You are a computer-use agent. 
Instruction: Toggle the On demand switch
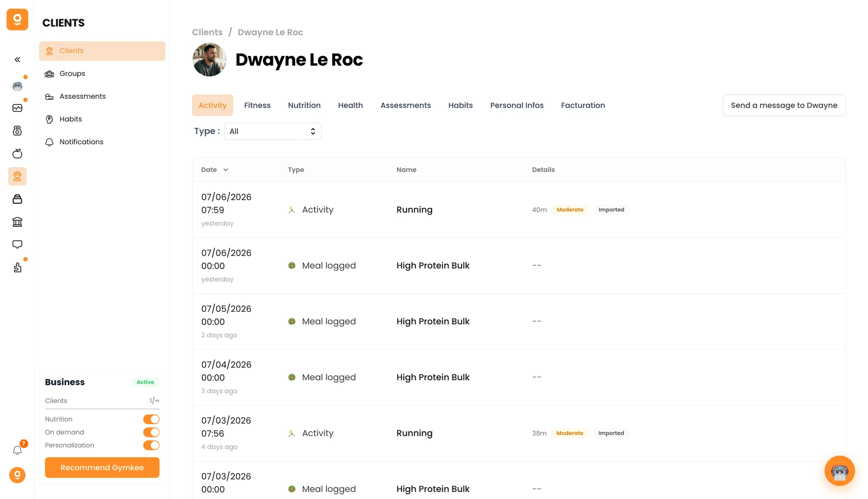(x=151, y=432)
